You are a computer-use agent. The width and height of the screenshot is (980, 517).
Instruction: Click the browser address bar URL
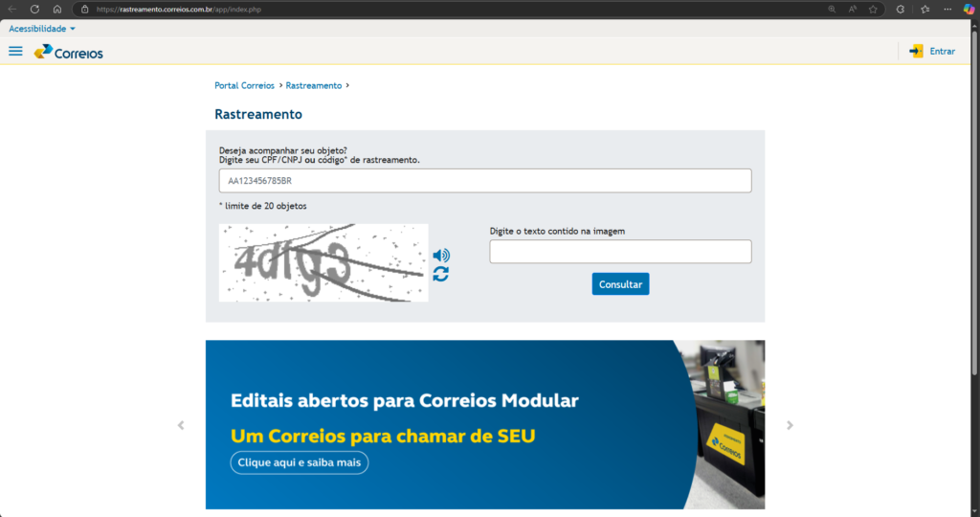coord(179,10)
